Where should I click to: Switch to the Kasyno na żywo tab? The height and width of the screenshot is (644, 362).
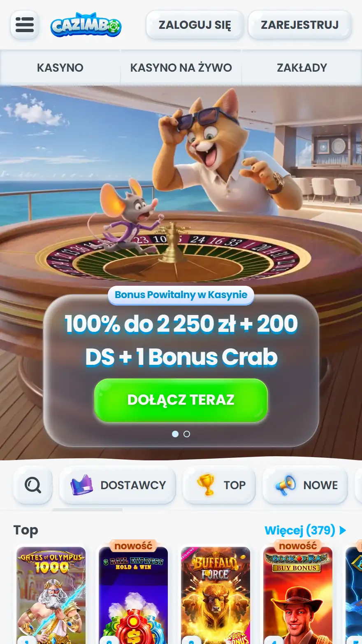[x=181, y=68]
